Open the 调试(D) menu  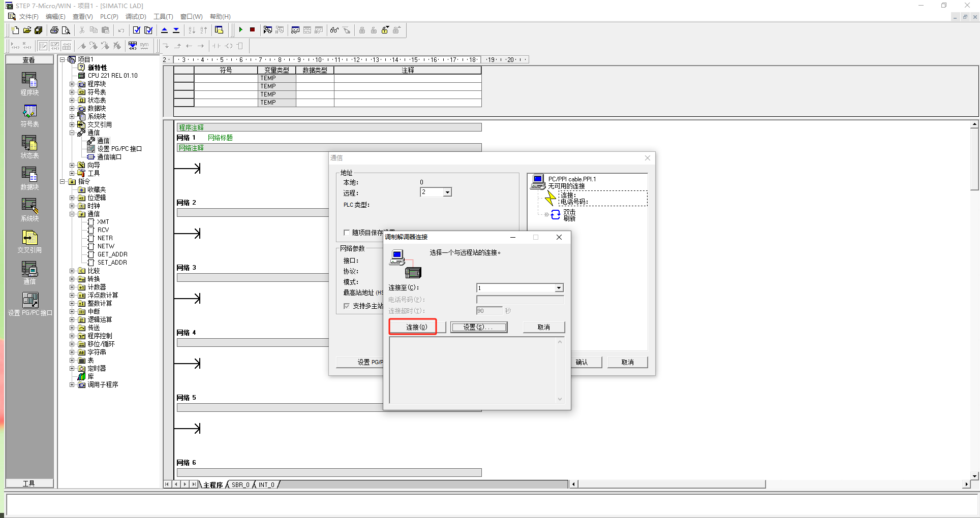136,17
